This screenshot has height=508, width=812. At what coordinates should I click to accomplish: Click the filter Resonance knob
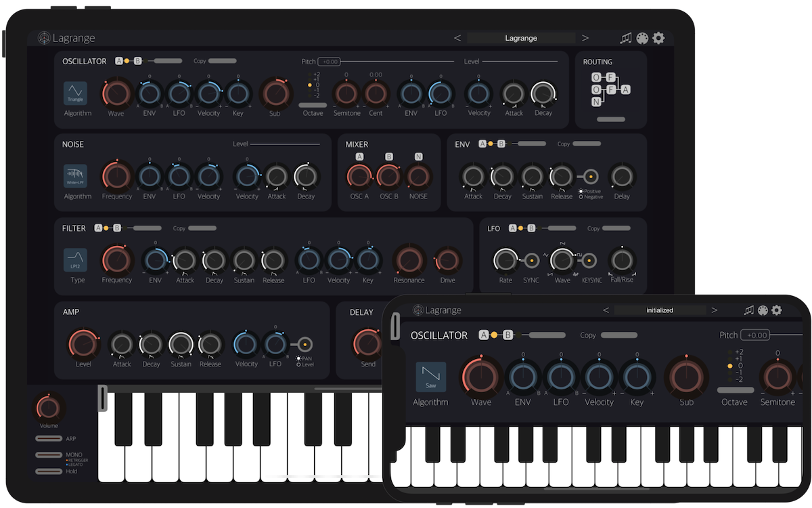click(x=409, y=260)
